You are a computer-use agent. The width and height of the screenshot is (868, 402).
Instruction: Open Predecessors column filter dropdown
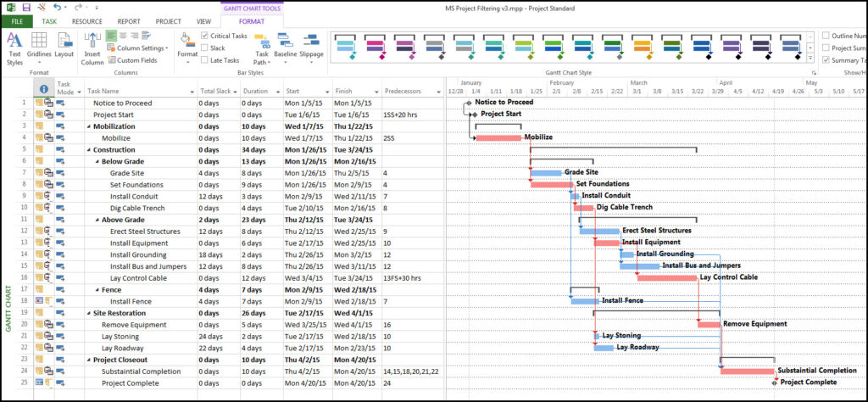pyautogui.click(x=439, y=92)
